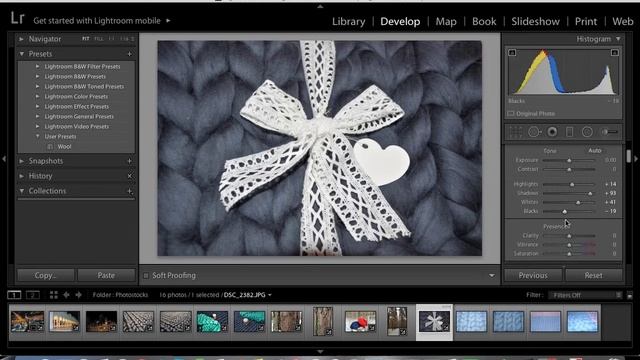The width and height of the screenshot is (640, 360).
Task: Select the Red Eye Correction tool
Action: tap(552, 132)
